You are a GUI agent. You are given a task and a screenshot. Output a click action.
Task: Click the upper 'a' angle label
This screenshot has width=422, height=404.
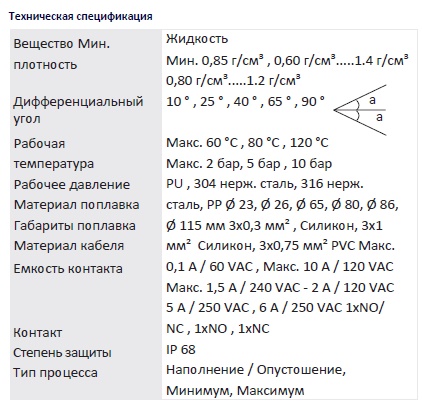(372, 99)
